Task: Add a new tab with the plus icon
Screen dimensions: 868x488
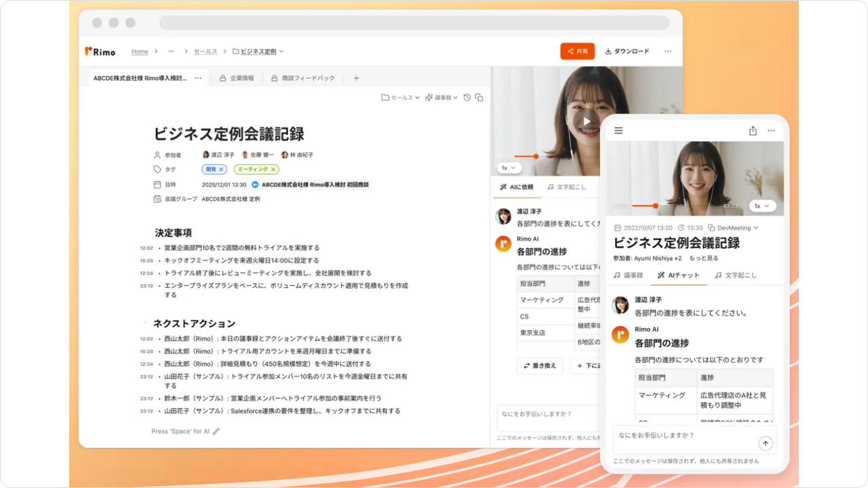Action: (x=357, y=78)
